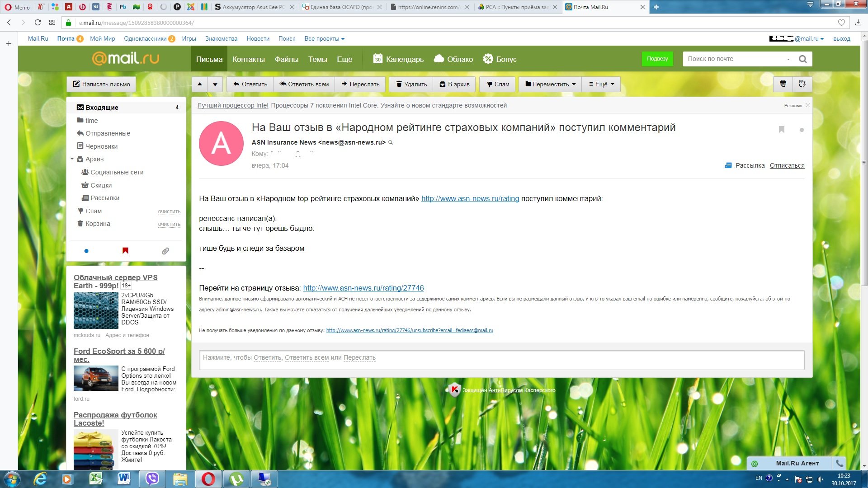Open Mail.Ru Agent call phone icon
The width and height of the screenshot is (868, 488).
pyautogui.click(x=839, y=463)
